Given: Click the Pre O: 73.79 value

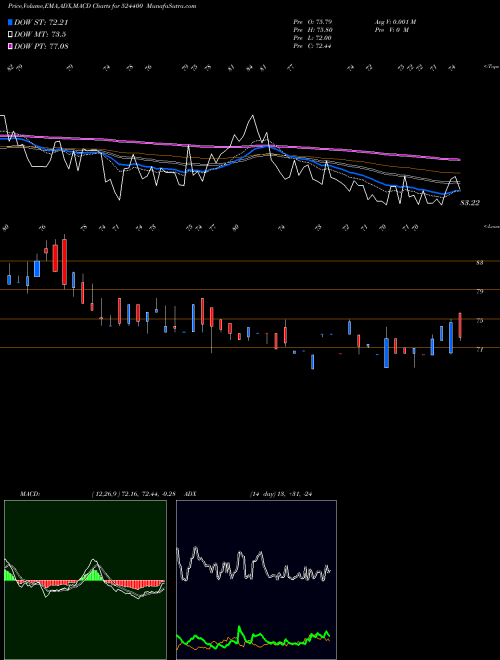Looking at the screenshot, I should (x=313, y=22).
